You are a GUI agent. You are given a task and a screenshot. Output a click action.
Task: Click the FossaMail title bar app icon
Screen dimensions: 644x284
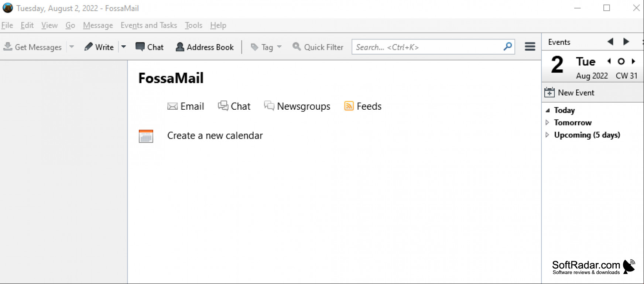tap(8, 8)
